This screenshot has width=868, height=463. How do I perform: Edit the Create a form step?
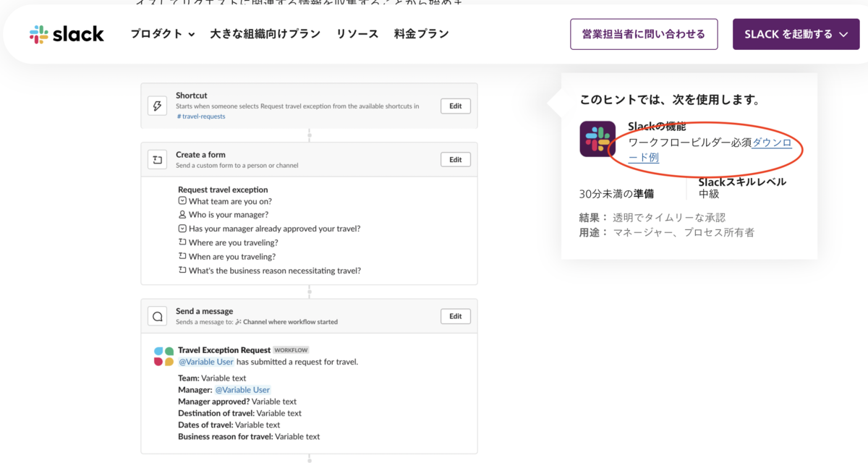pos(456,159)
